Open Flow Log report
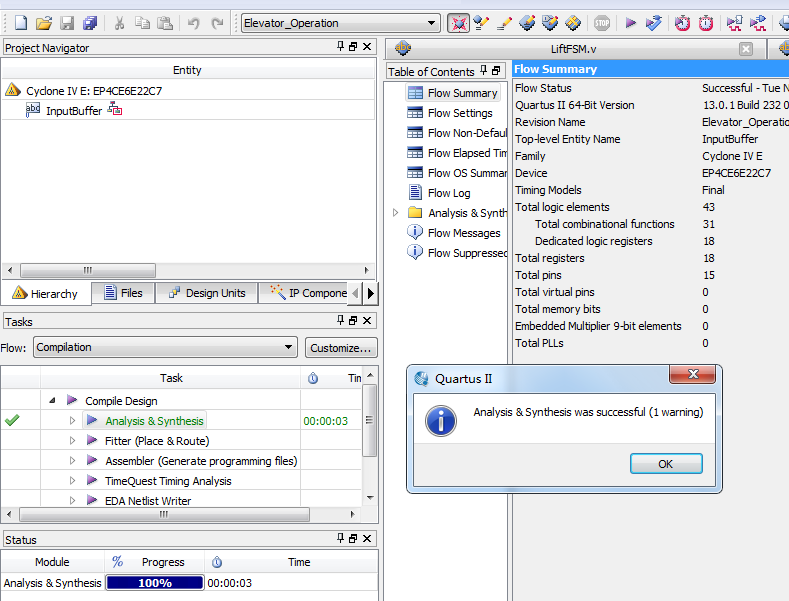The width and height of the screenshot is (789, 601). pyautogui.click(x=439, y=193)
